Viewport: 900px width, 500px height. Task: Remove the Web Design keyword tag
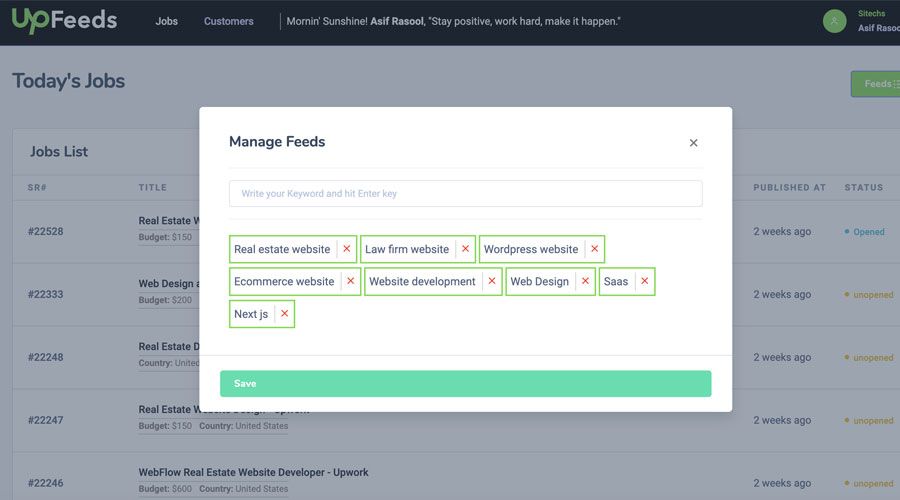[x=585, y=281]
